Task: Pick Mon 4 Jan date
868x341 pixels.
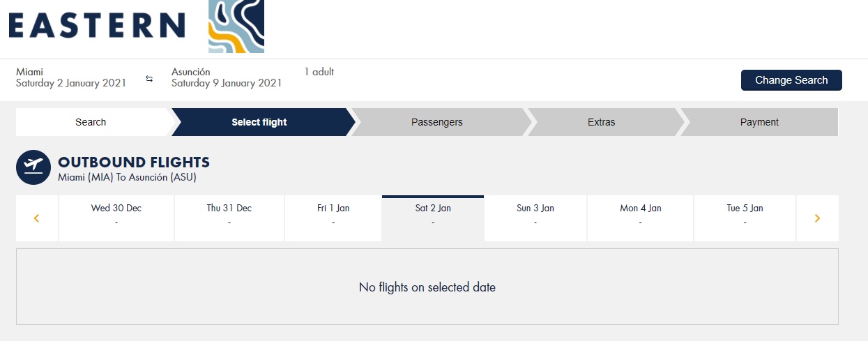Action: (x=641, y=218)
